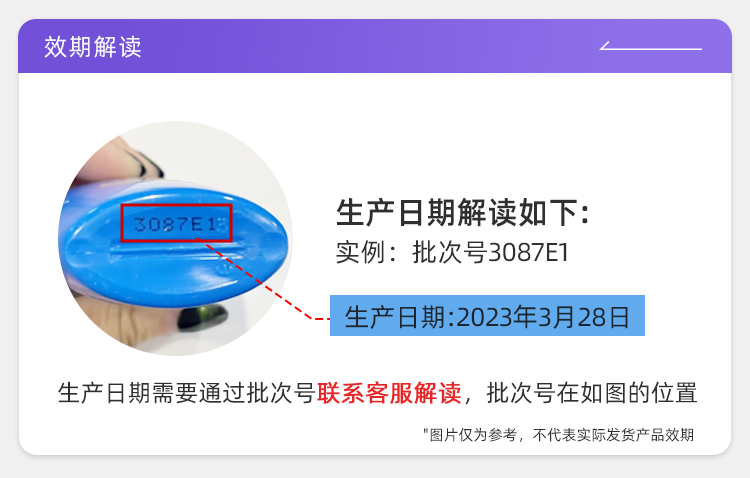The width and height of the screenshot is (750, 478).
Task: Click the red 联系客服解读 text
Action: point(389,393)
